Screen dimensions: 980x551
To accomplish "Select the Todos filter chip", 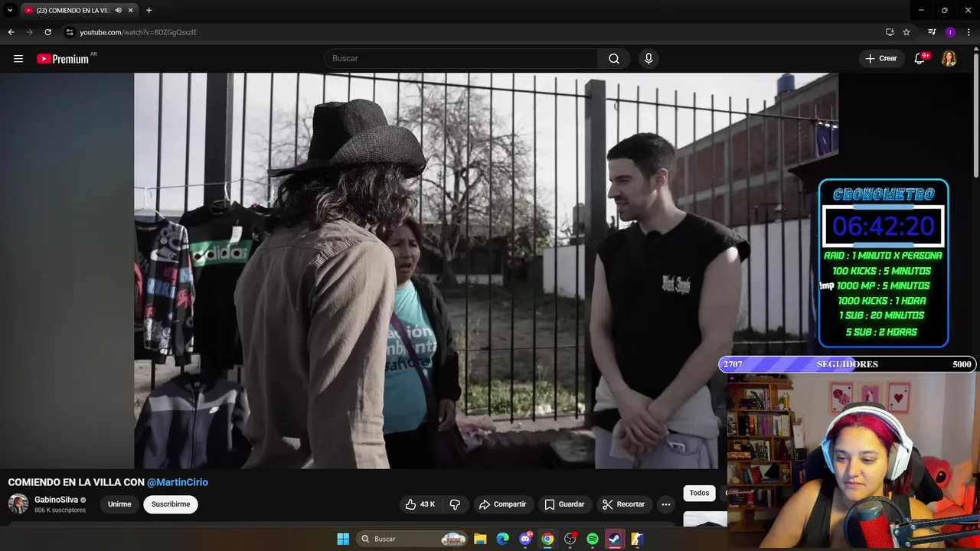I will pyautogui.click(x=699, y=493).
